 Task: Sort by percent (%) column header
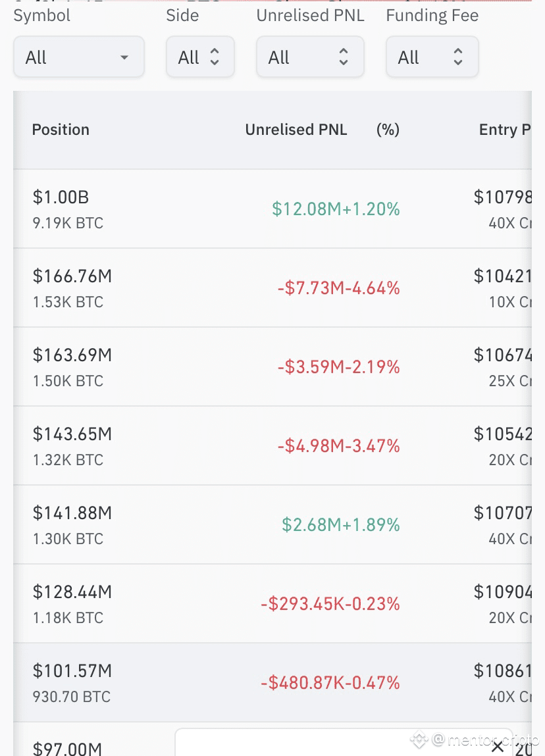[x=388, y=129]
